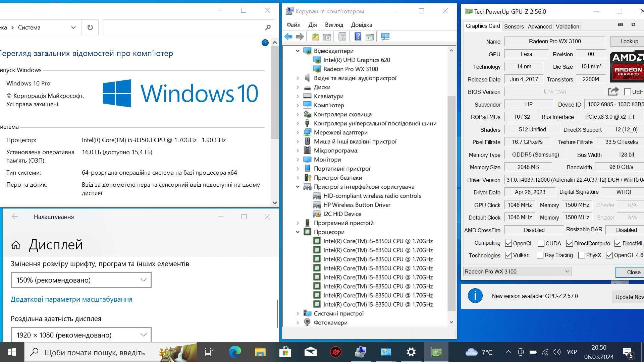The image size is (644, 362).
Task: Click the search magnifier in System window
Action: [x=268, y=27]
